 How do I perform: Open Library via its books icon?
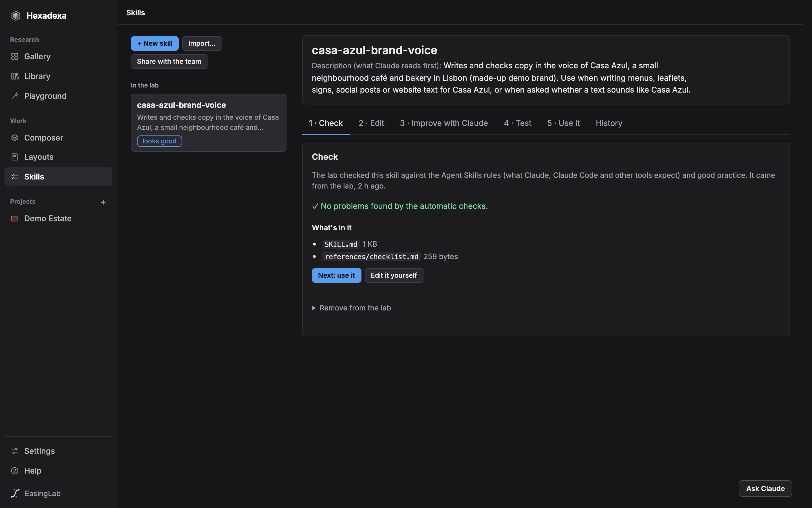tap(14, 76)
